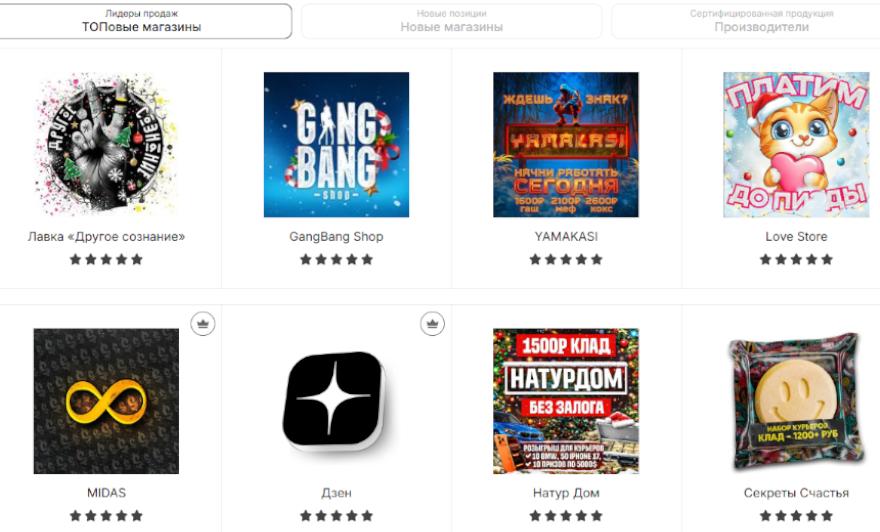
Task: Open the Лавка «Другое сознание» hand logo
Action: point(106,145)
